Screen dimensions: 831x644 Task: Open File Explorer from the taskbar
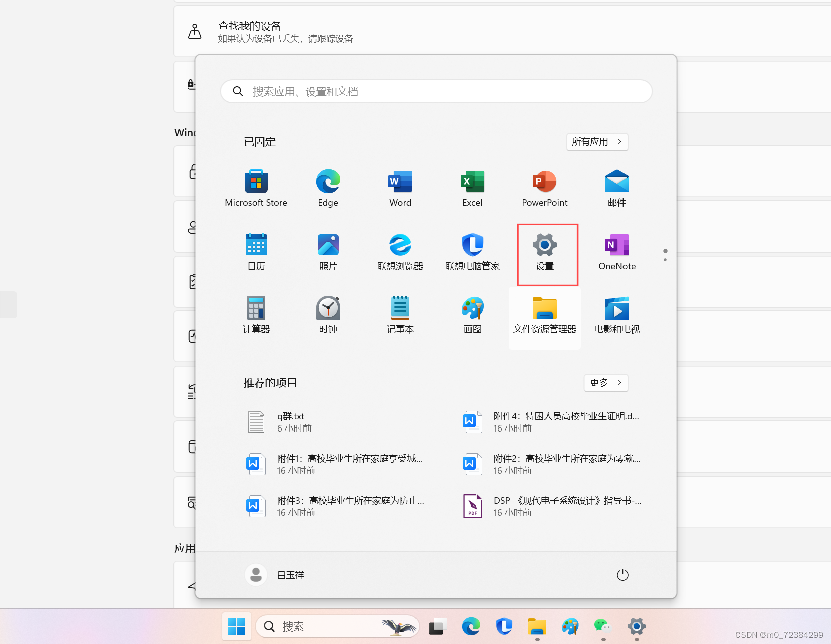click(x=537, y=626)
